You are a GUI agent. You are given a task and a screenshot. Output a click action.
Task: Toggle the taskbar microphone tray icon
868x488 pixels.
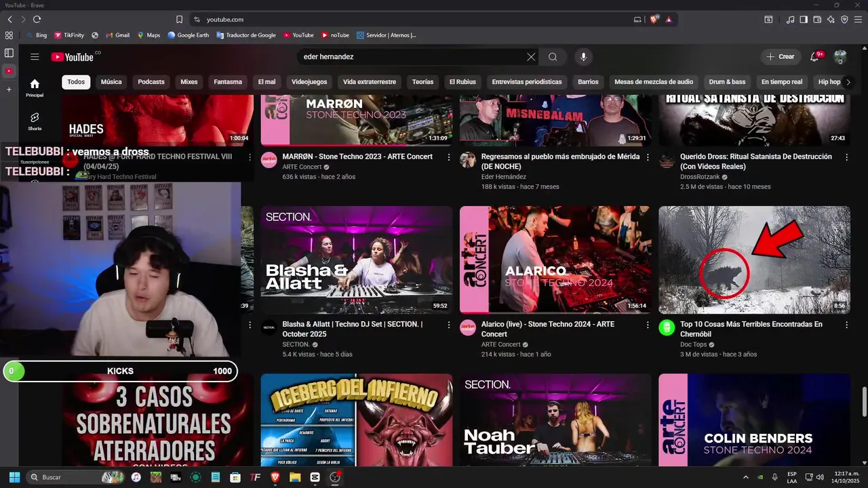tap(774, 477)
